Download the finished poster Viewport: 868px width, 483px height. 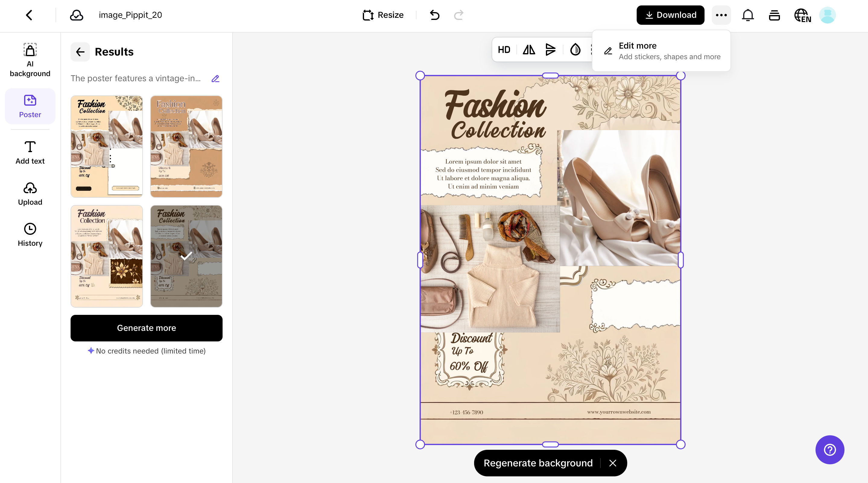point(670,15)
